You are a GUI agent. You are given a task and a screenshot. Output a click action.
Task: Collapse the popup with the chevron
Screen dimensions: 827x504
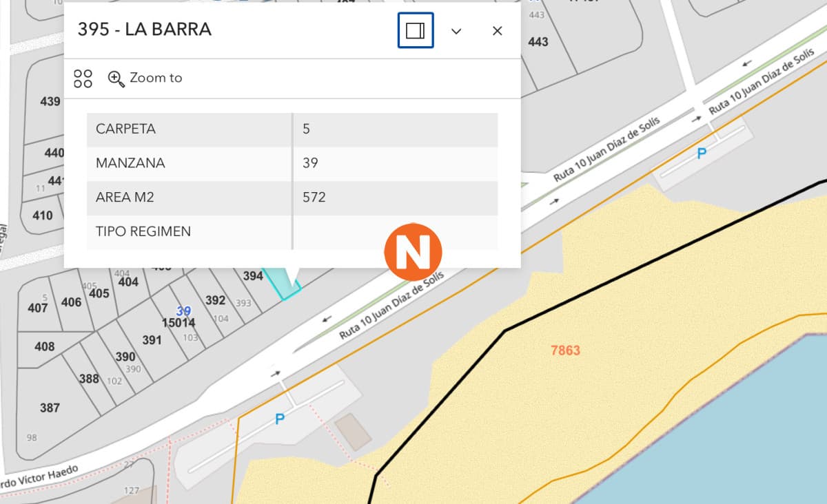click(x=456, y=31)
